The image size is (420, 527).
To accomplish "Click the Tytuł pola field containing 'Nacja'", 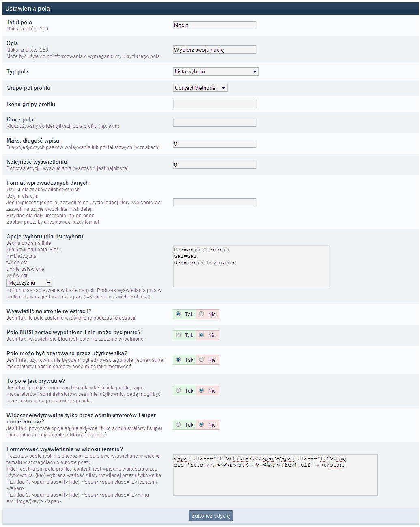I will coord(214,25).
